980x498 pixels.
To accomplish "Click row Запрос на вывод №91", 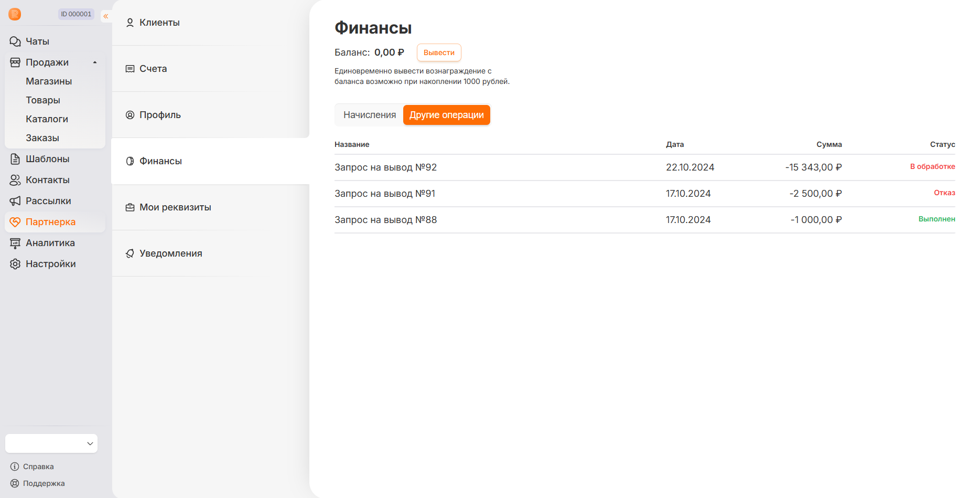I will tap(645, 194).
